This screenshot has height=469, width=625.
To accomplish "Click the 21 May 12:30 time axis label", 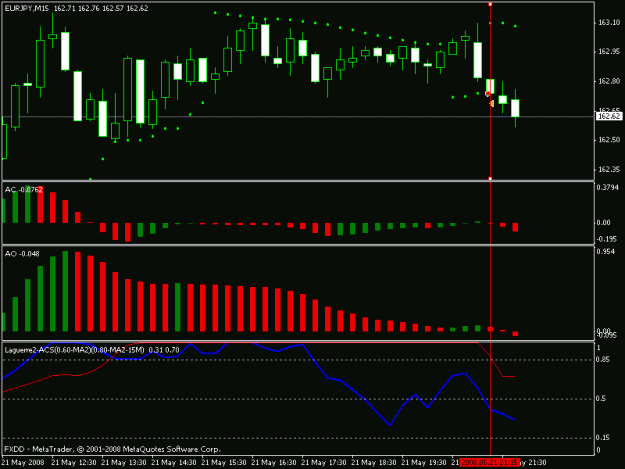I will [74, 463].
